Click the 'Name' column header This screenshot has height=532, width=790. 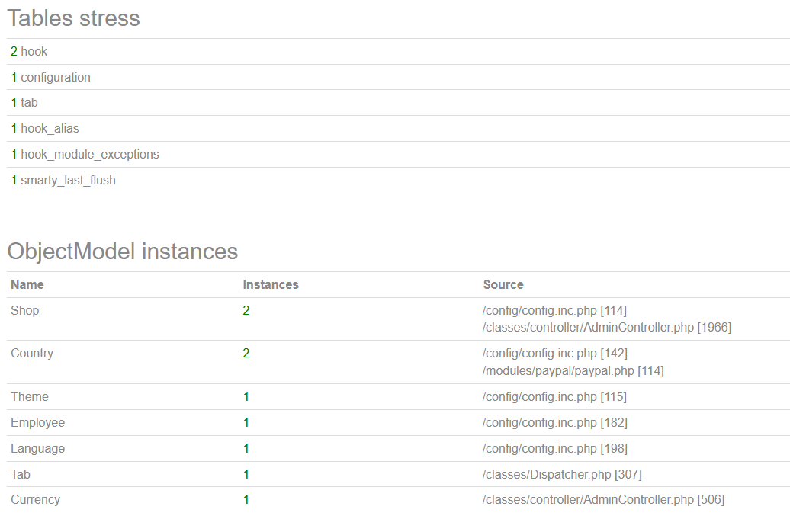(x=27, y=285)
